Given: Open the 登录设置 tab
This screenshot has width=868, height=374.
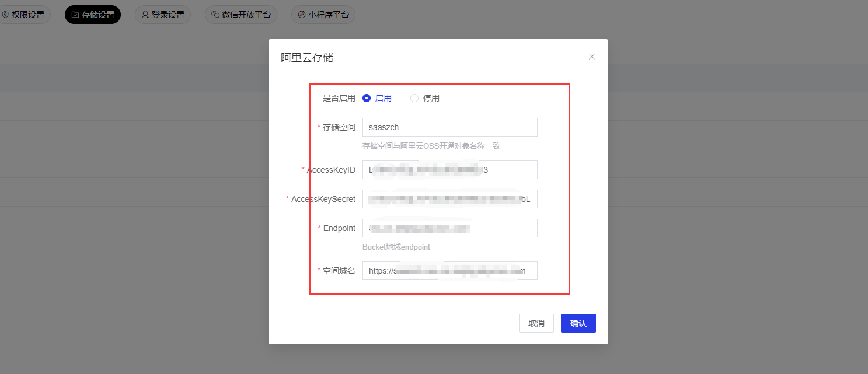Looking at the screenshot, I should pyautogui.click(x=163, y=15).
